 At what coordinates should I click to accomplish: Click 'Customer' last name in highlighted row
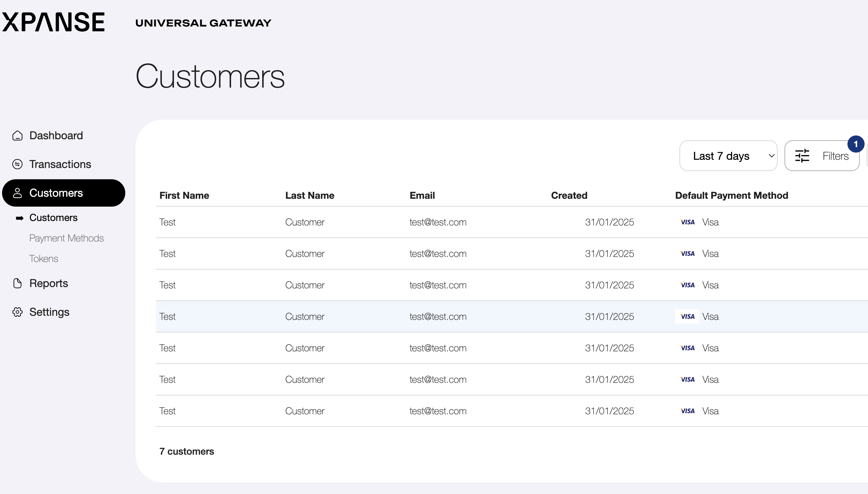pyautogui.click(x=305, y=317)
